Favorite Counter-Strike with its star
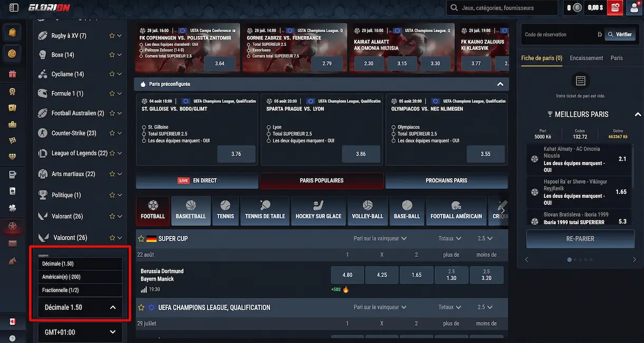Image resolution: width=644 pixels, height=343 pixels. tap(112, 134)
